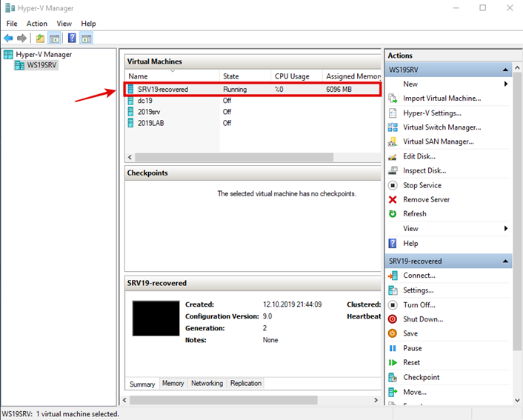Click the Turn Off icon
The width and height of the screenshot is (523, 420).
[393, 305]
